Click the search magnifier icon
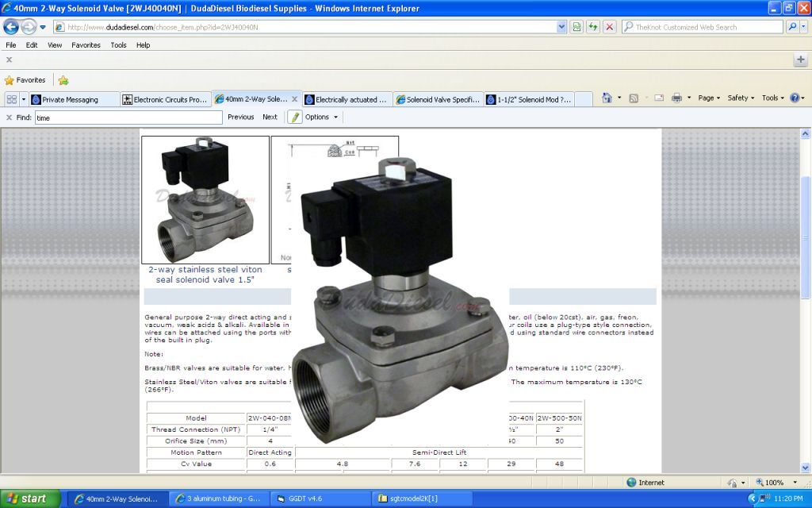The width and height of the screenshot is (812, 508). coord(792,27)
